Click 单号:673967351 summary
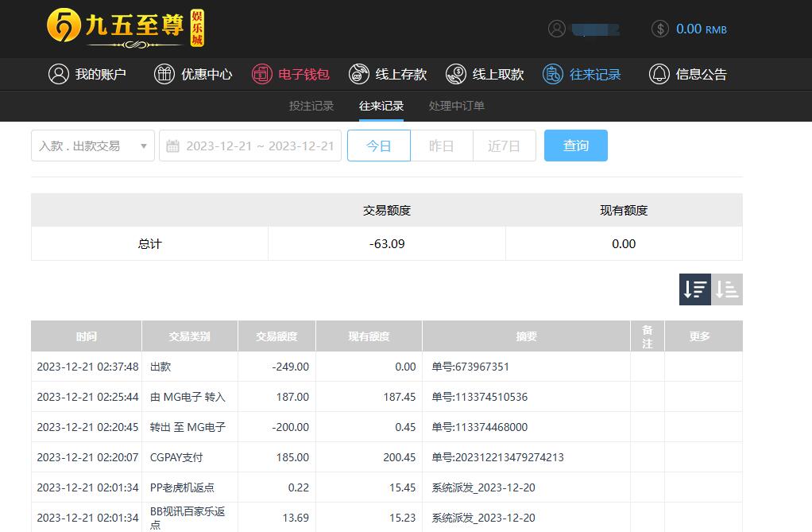 (470, 367)
